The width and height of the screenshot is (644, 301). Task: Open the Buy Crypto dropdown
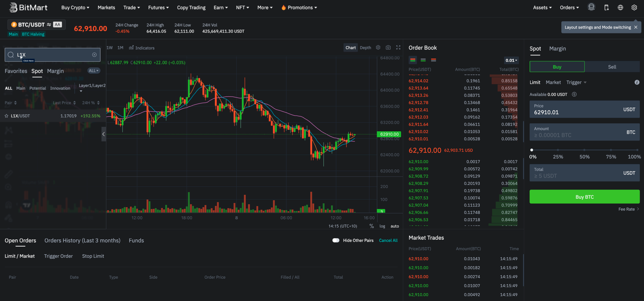(x=75, y=7)
